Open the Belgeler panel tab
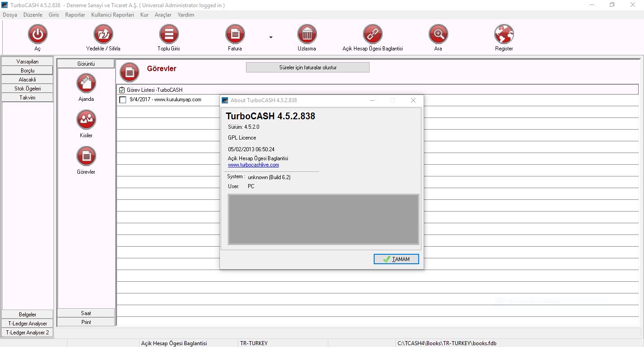The image size is (644, 347). [x=27, y=314]
